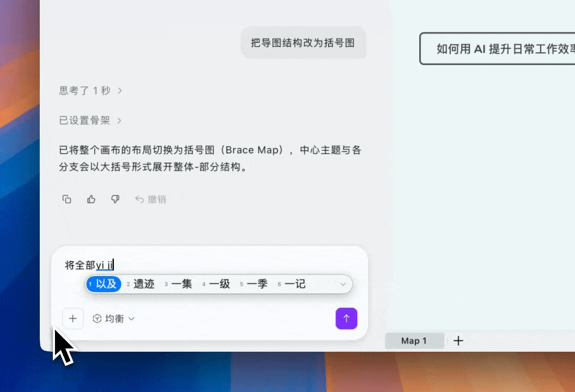
Task: Give the response a thumbs up
Action: click(x=91, y=199)
